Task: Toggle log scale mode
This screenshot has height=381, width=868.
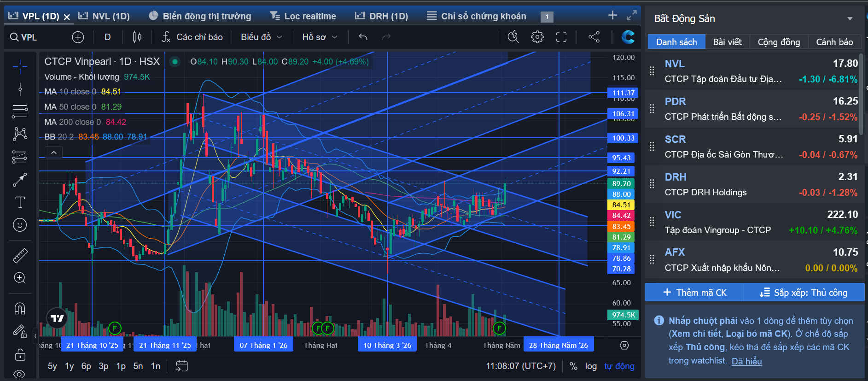Action: (591, 366)
